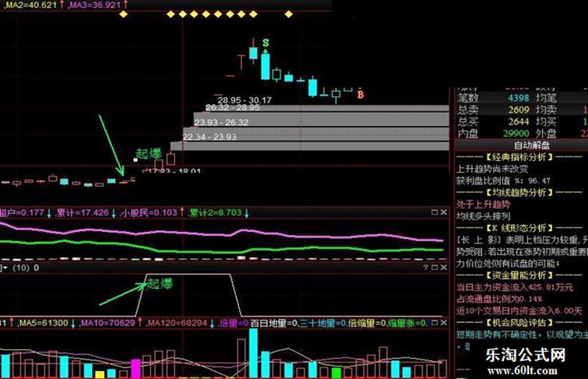Click the 内盘 value 29900
The image size is (588, 379).
click(516, 133)
